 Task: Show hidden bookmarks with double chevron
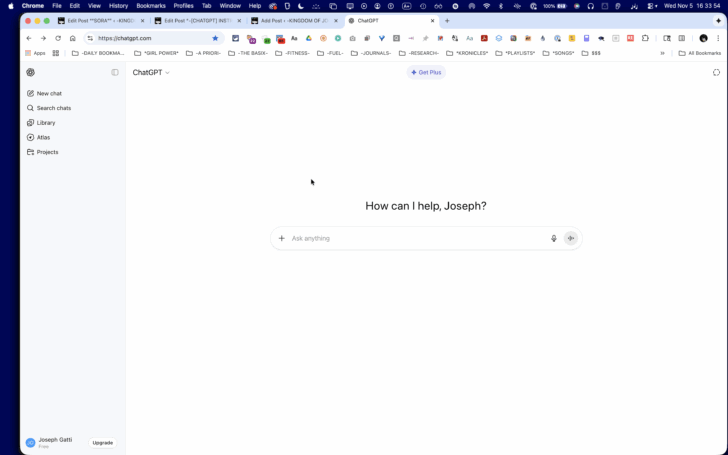pos(663,53)
